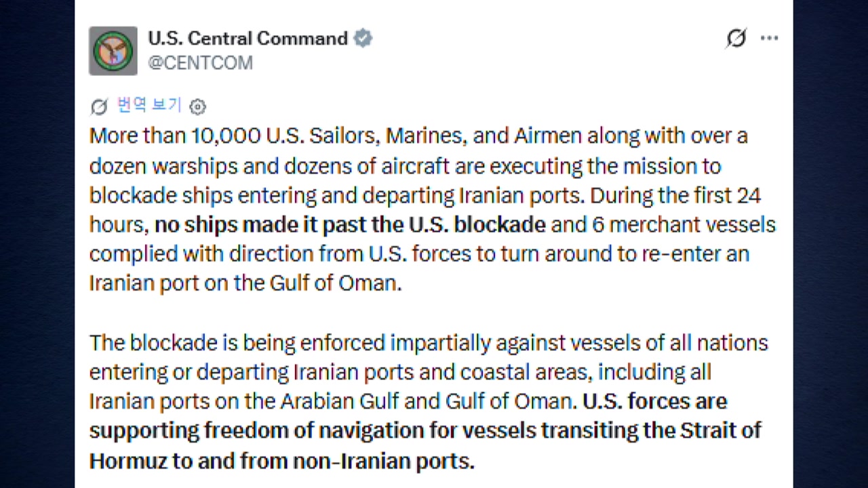Click the gray verified badge checkmark
This screenshot has width=868, height=488.
[363, 39]
